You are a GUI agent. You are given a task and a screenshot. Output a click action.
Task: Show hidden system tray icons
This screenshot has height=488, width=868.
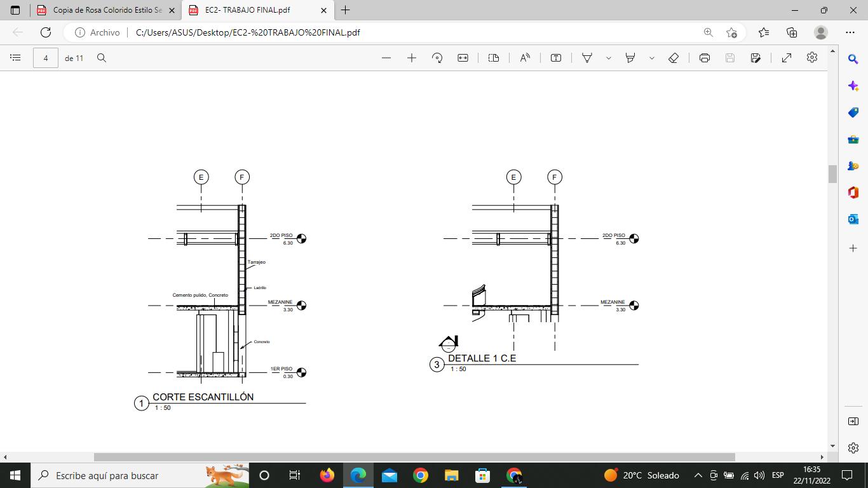coord(698,475)
